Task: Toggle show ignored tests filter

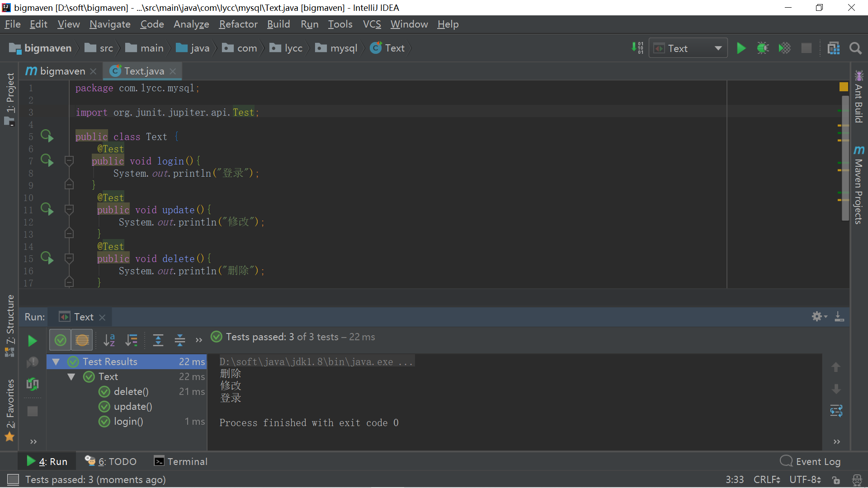Action: click(82, 340)
